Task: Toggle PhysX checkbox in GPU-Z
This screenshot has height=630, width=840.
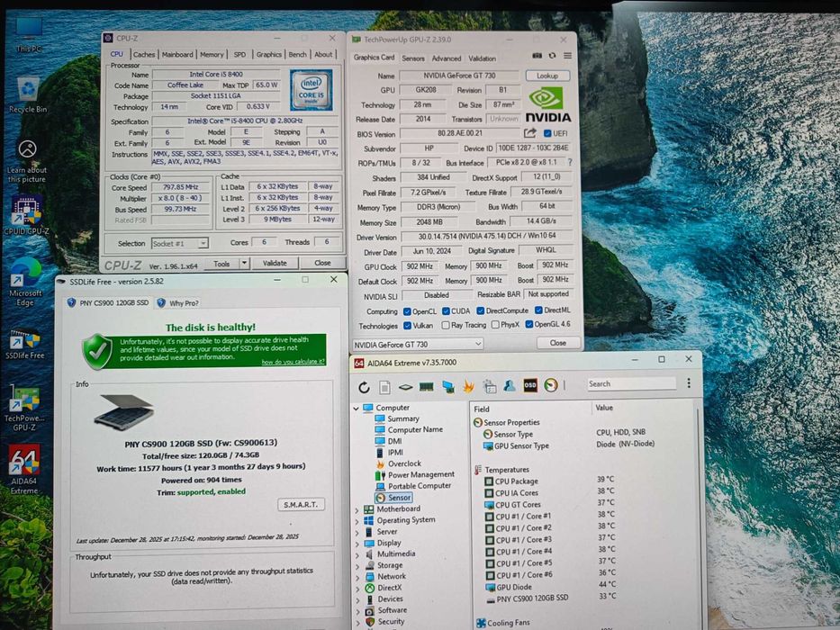Action: click(x=495, y=325)
